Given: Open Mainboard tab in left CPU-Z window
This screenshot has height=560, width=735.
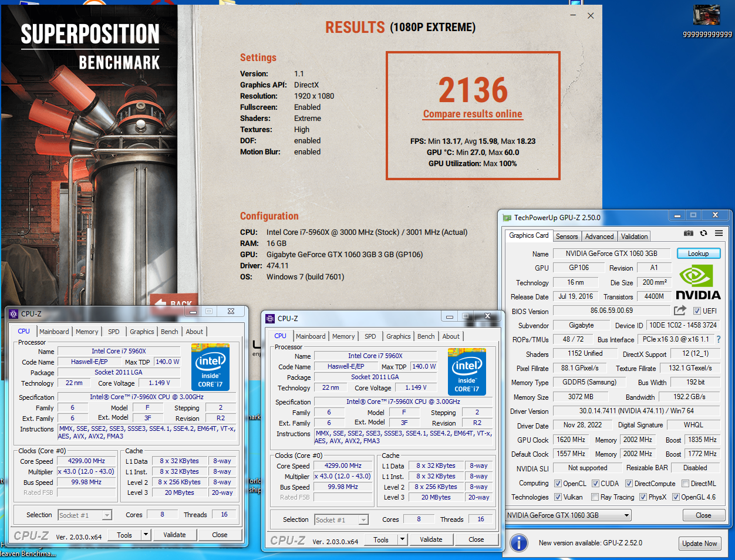Looking at the screenshot, I should pos(54,332).
